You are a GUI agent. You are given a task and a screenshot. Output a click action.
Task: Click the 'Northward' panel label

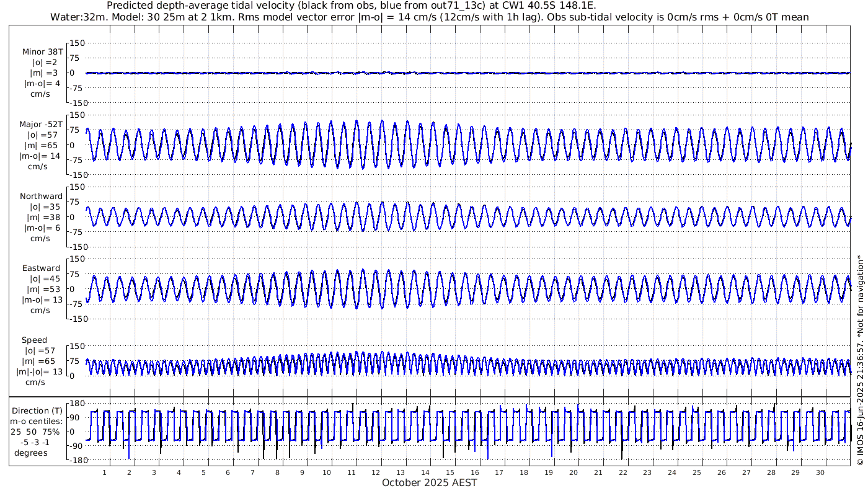tap(41, 197)
